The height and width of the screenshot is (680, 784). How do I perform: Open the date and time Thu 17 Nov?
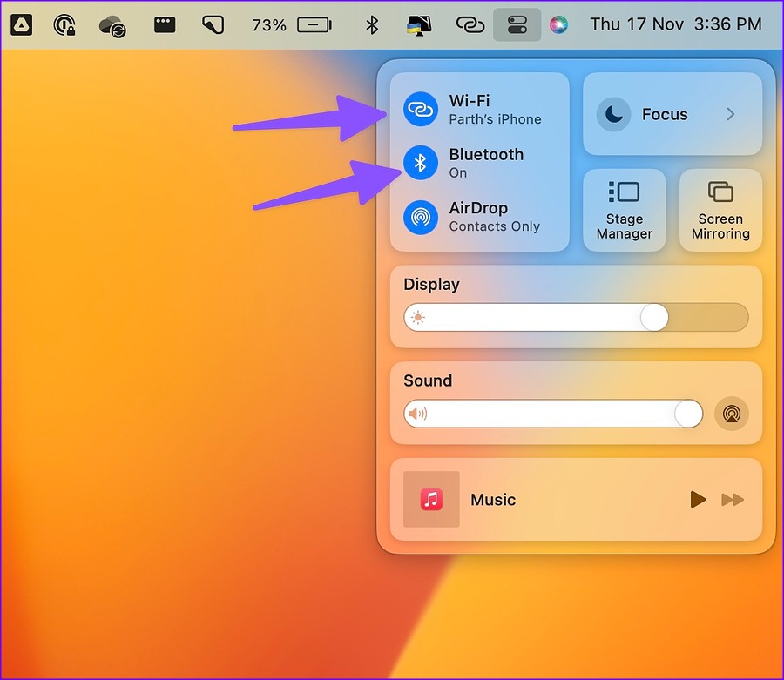(675, 24)
